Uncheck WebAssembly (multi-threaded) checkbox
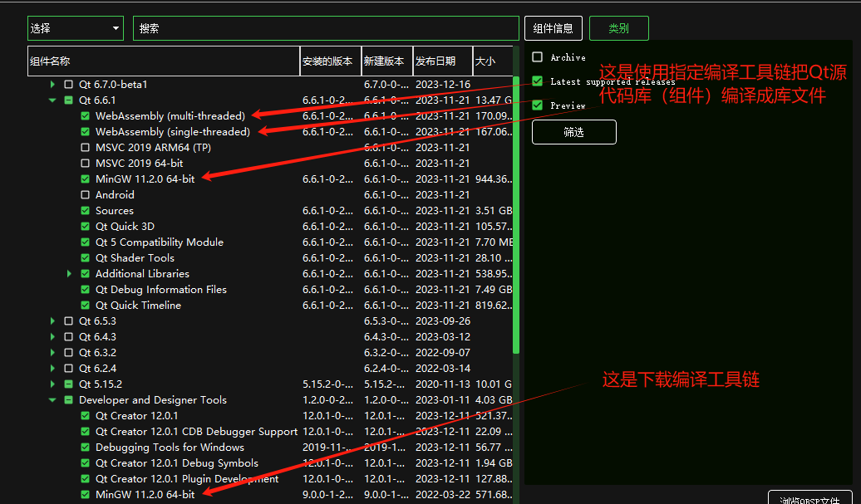Viewport: 861px width, 504px height. pos(85,115)
